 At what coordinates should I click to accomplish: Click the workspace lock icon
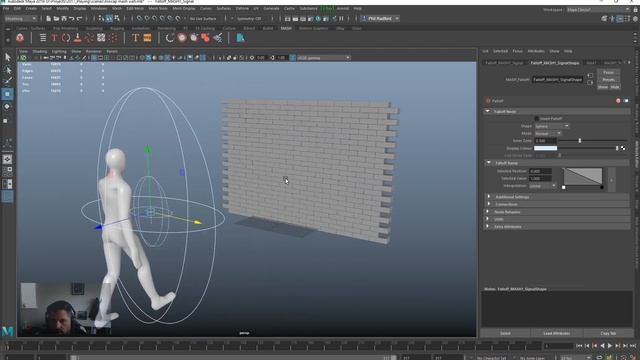click(636, 9)
